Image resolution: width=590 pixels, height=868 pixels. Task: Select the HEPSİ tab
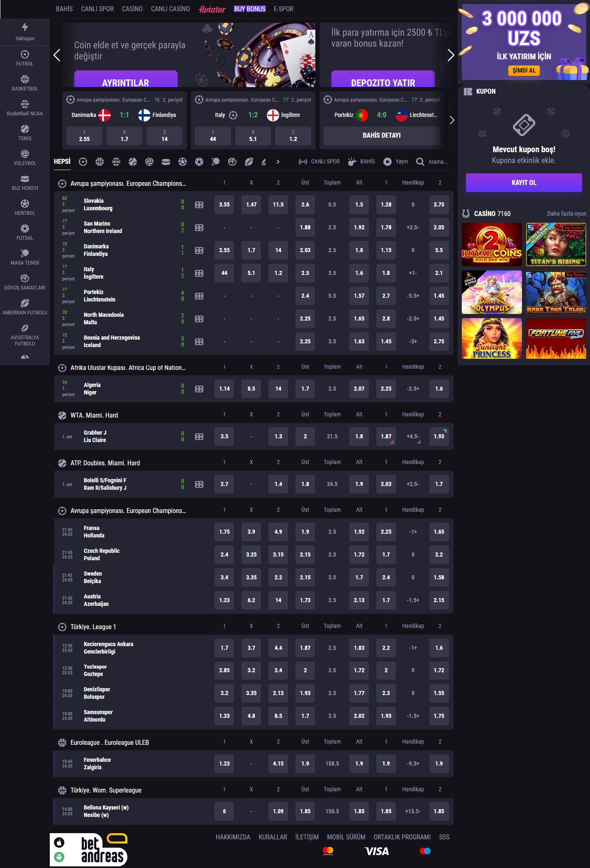click(62, 162)
